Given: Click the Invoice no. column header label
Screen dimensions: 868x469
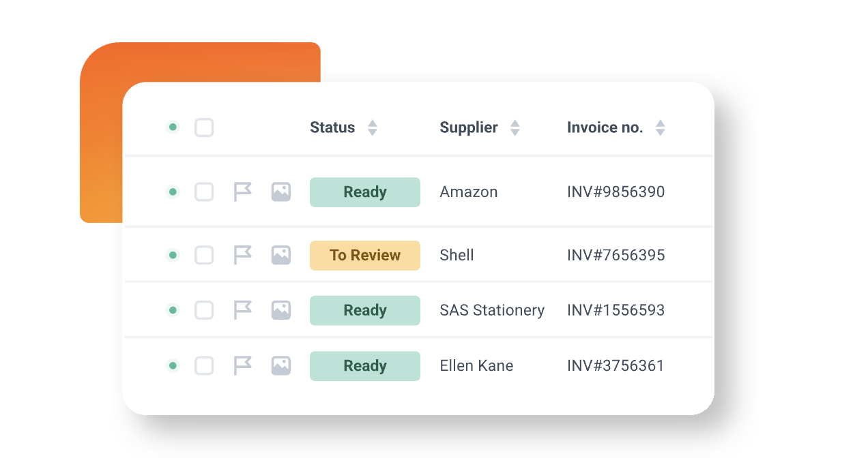Looking at the screenshot, I should pos(605,127).
